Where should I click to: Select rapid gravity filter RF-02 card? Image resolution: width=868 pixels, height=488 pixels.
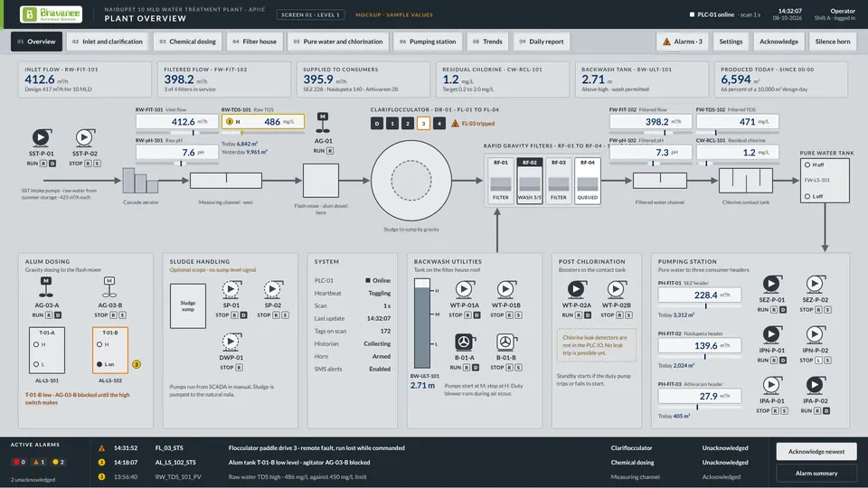click(530, 181)
